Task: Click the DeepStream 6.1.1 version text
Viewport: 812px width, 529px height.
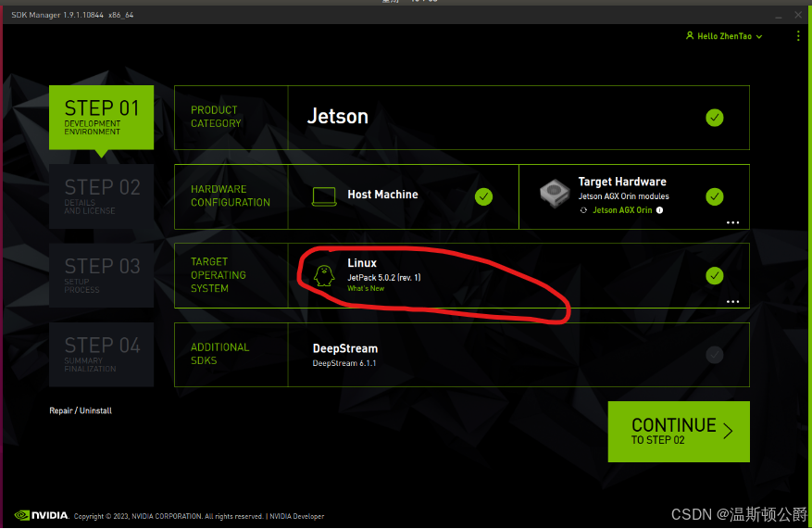Action: coord(344,363)
